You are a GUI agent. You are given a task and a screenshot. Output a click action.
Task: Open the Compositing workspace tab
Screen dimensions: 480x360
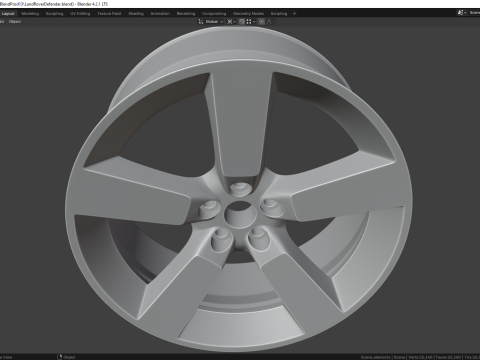tap(214, 14)
